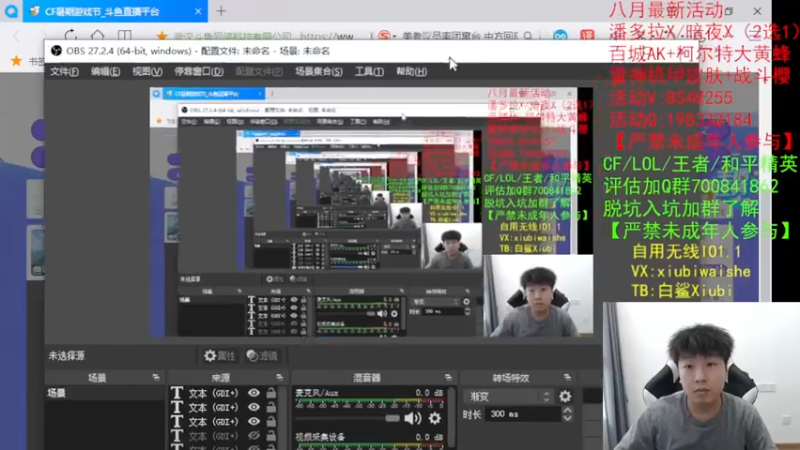The height and width of the screenshot is (450, 800).
Task: Click the webcam thumbnail in preview
Action: [538, 296]
